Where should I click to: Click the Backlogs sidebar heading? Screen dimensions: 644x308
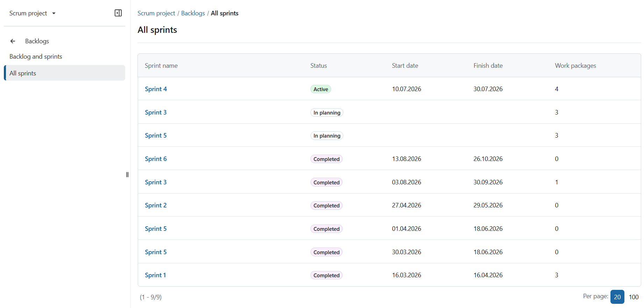37,41
